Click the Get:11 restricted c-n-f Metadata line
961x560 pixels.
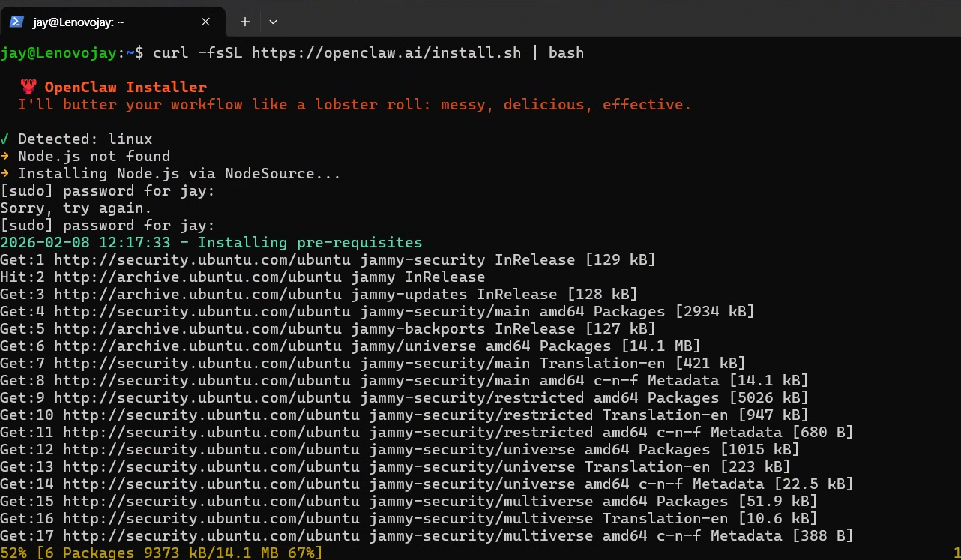(427, 432)
